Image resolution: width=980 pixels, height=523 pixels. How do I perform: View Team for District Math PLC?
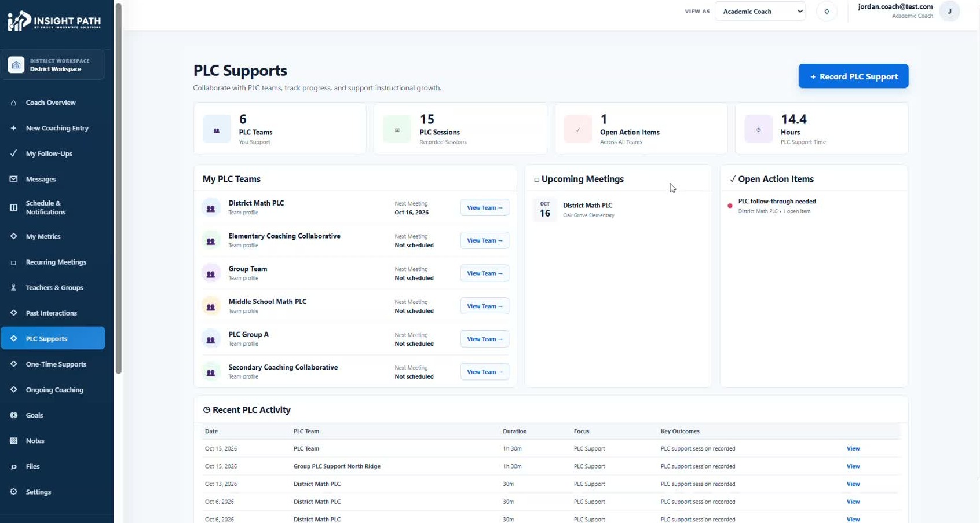[485, 208]
